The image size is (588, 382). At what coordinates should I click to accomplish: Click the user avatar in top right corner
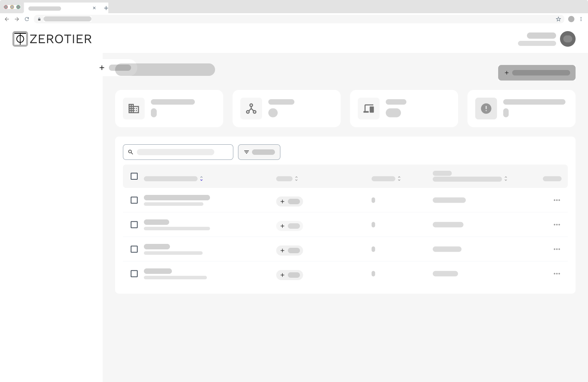(x=568, y=39)
